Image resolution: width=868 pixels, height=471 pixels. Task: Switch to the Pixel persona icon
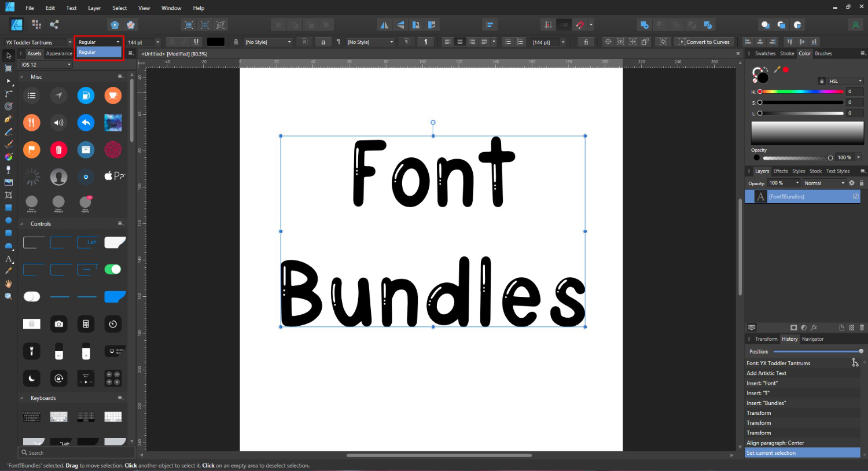[36, 24]
